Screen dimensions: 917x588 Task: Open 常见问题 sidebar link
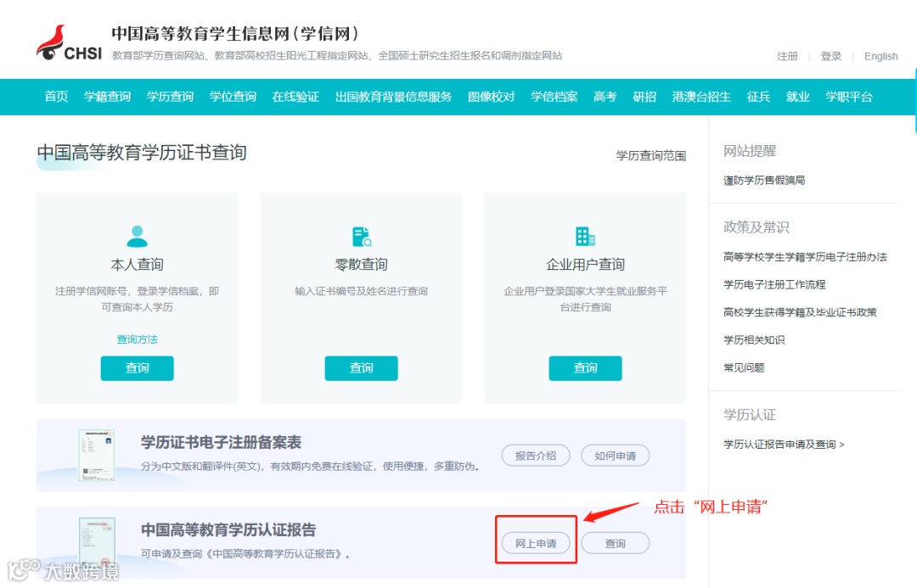coord(744,367)
